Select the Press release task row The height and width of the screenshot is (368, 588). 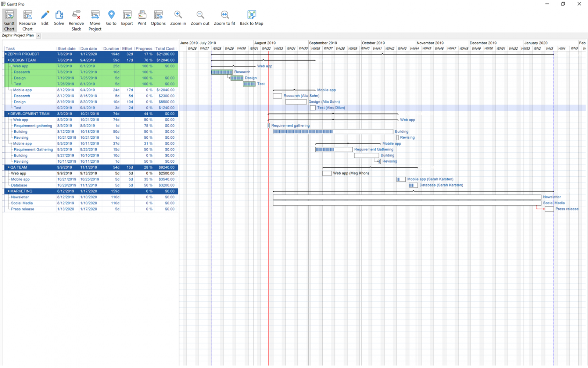[x=22, y=209]
